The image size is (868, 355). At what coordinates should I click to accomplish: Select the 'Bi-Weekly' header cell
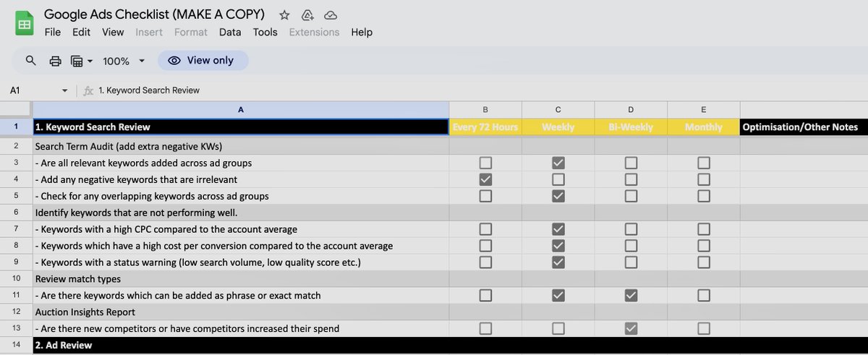(631, 127)
